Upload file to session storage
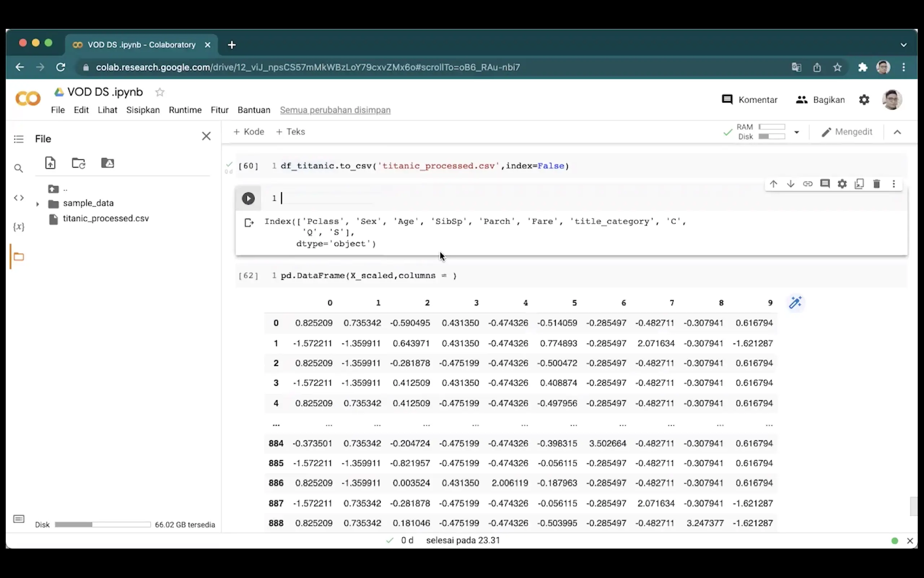The height and width of the screenshot is (578, 924). (51, 163)
